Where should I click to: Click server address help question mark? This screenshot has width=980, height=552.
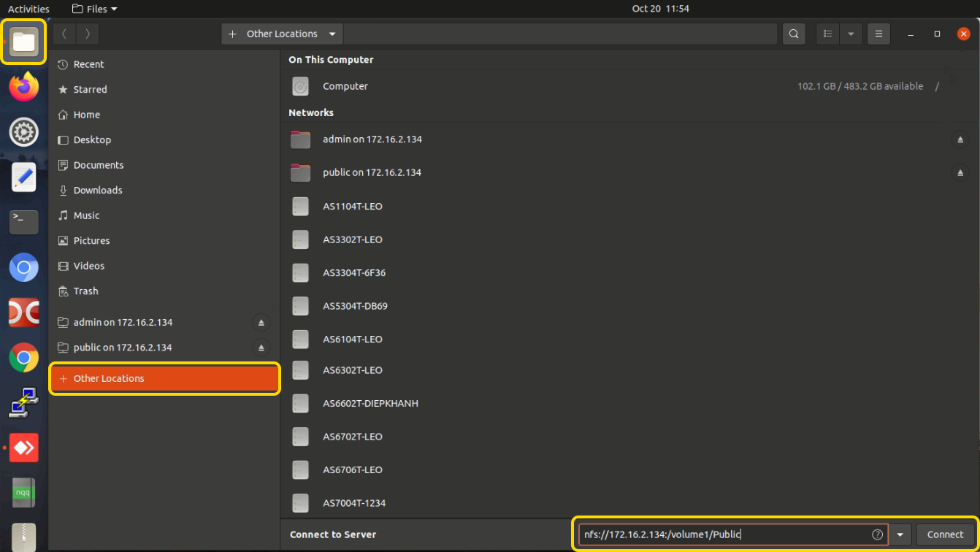click(878, 534)
